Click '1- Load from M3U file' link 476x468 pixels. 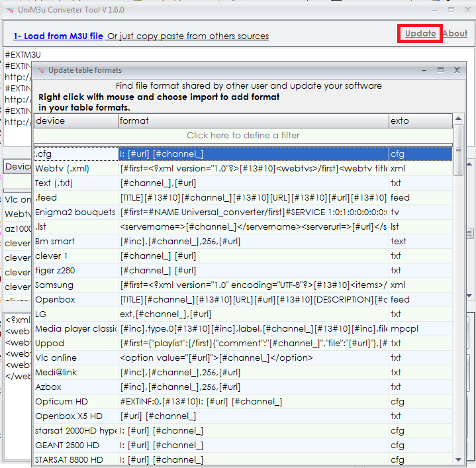[x=58, y=36]
